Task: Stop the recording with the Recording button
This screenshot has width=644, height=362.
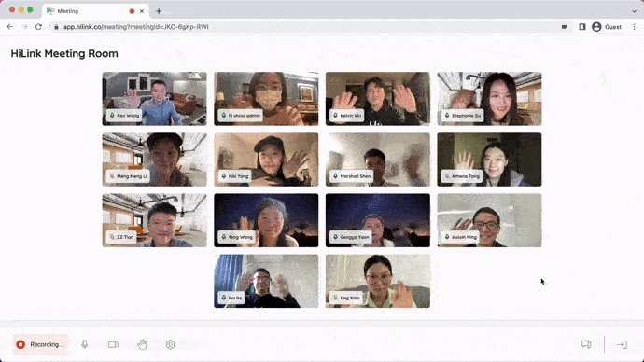Action: (40, 344)
